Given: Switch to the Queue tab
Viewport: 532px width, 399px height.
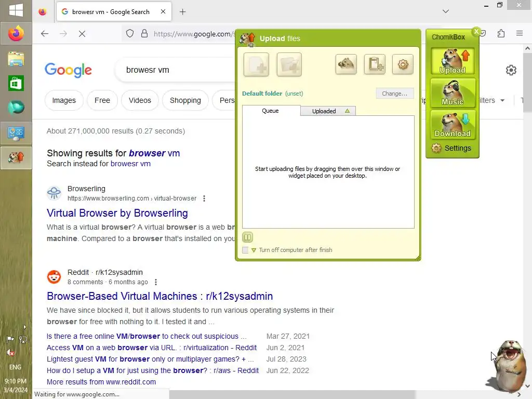Looking at the screenshot, I should tap(271, 111).
